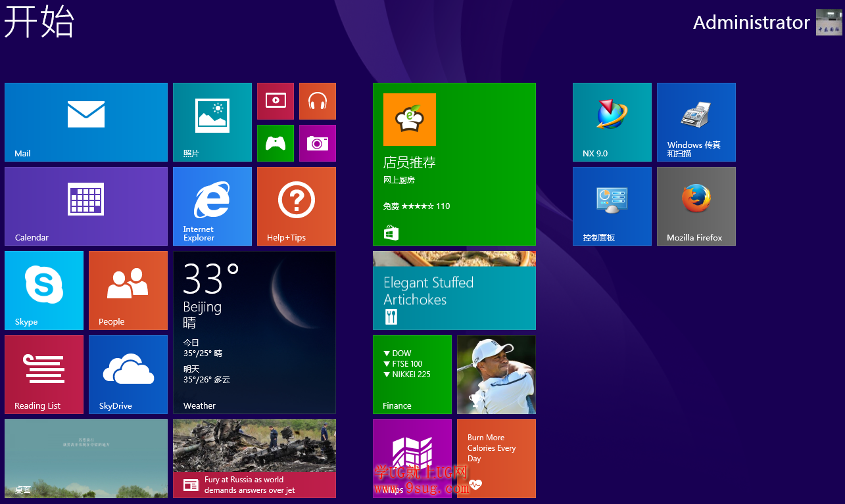The height and width of the screenshot is (504, 845).
Task: Launch the Music headphones tile
Action: pyautogui.click(x=318, y=101)
